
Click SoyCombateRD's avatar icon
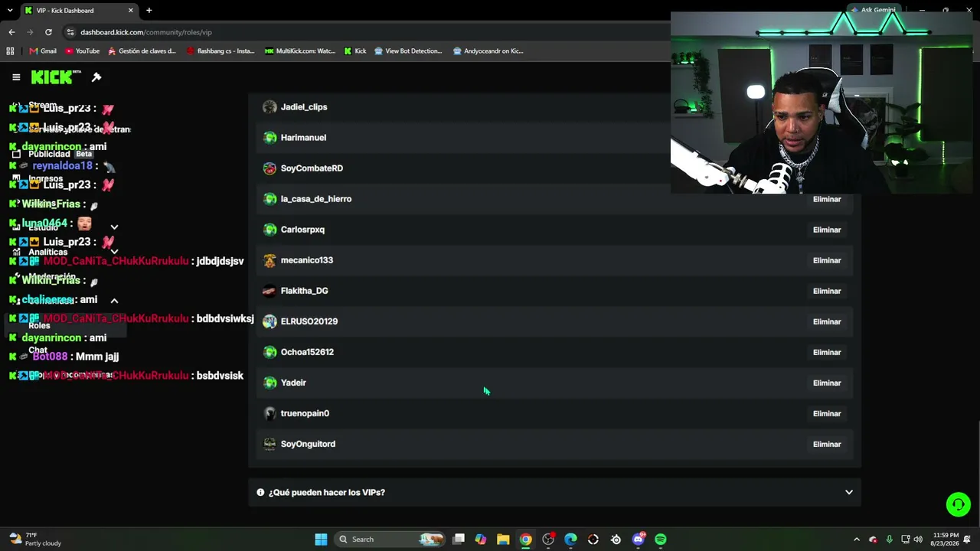click(269, 168)
